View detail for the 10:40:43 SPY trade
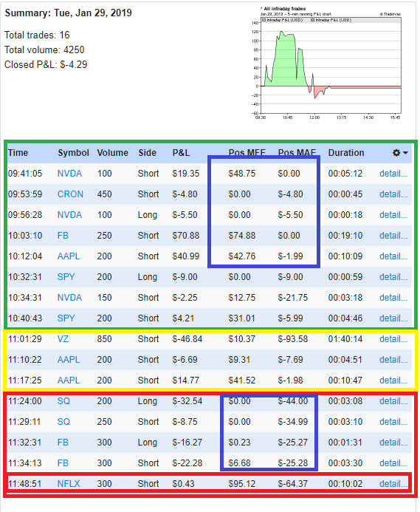 coord(393,318)
